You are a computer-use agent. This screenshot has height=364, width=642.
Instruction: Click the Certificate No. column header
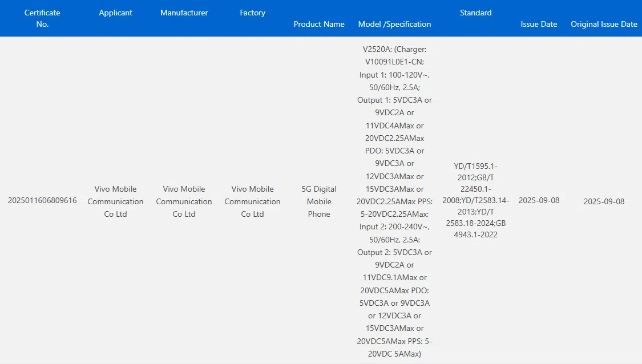pyautogui.click(x=42, y=18)
